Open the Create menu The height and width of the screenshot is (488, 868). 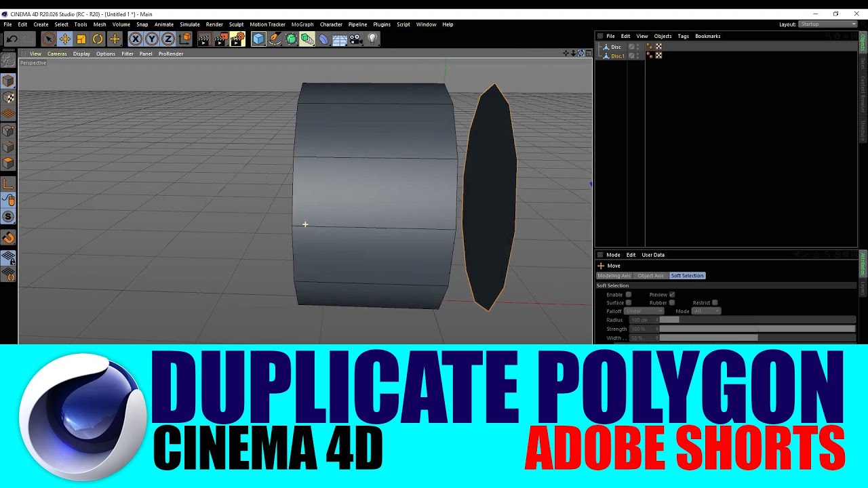click(x=41, y=24)
